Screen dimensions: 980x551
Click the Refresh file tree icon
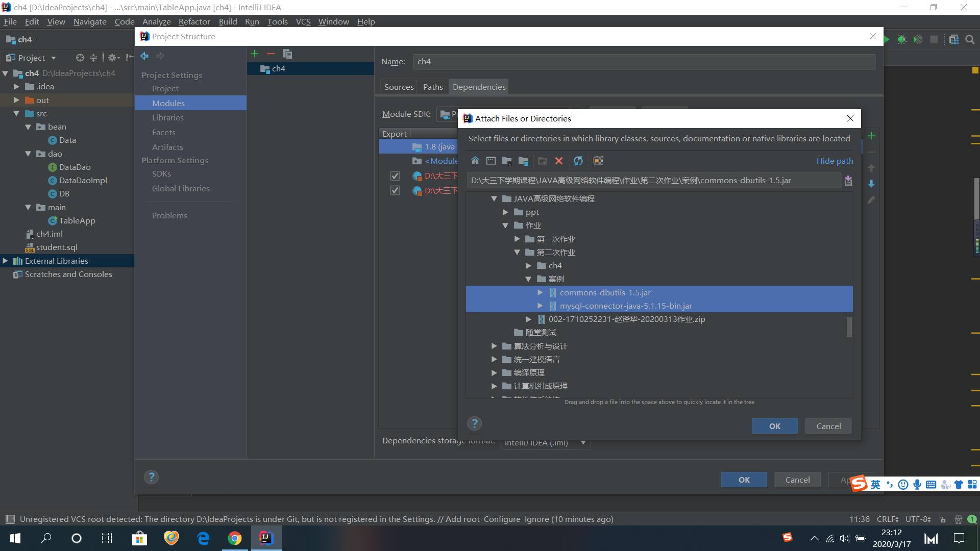point(578,161)
